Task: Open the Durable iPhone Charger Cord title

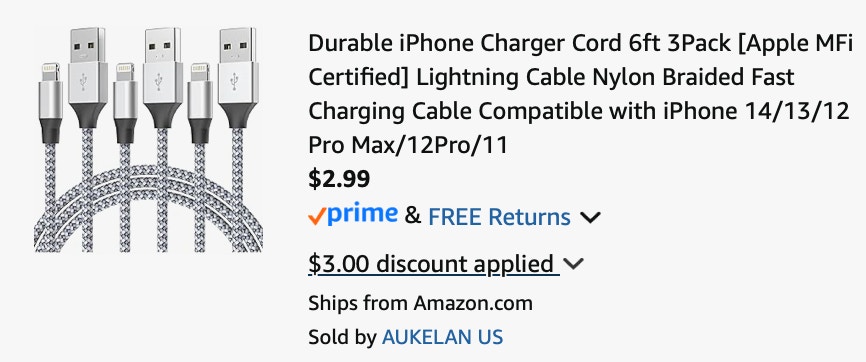Action: point(579,94)
